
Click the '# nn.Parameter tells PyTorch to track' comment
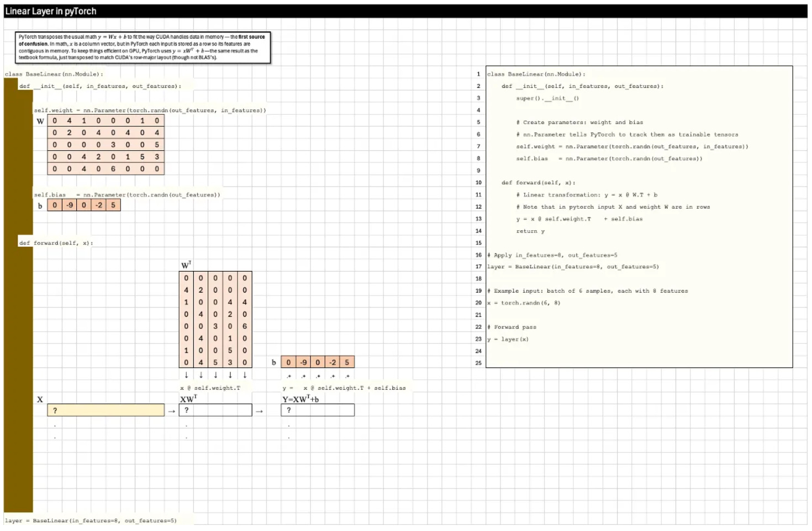point(627,135)
